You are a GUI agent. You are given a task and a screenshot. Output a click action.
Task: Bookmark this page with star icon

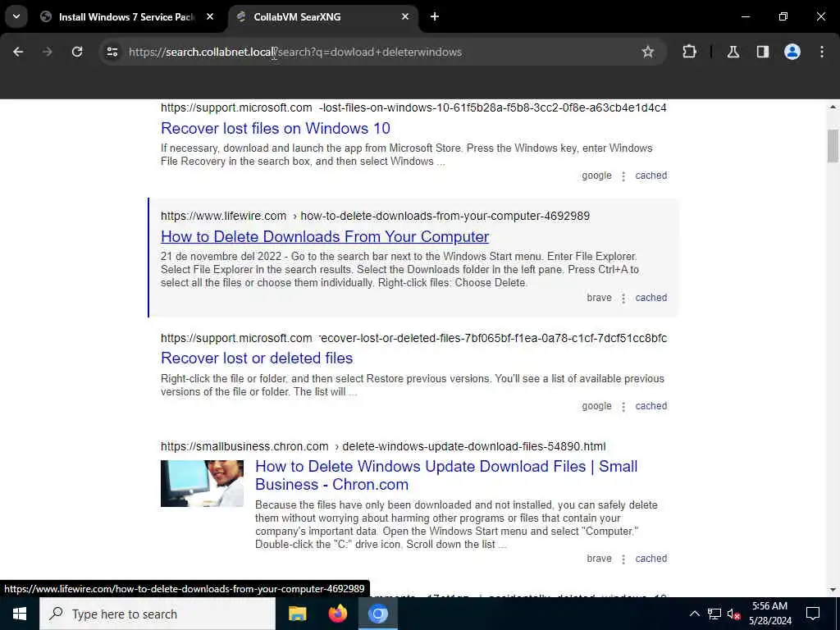point(648,52)
